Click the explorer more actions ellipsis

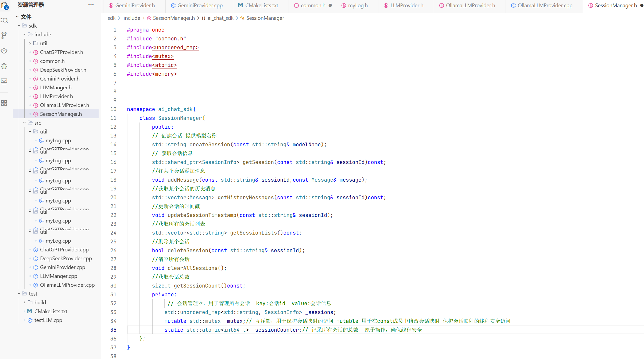tap(91, 5)
